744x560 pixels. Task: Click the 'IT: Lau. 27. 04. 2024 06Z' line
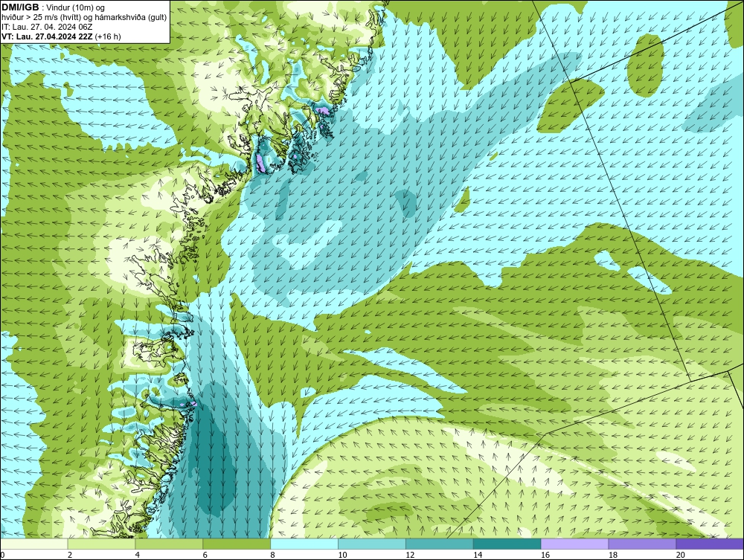[47, 27]
